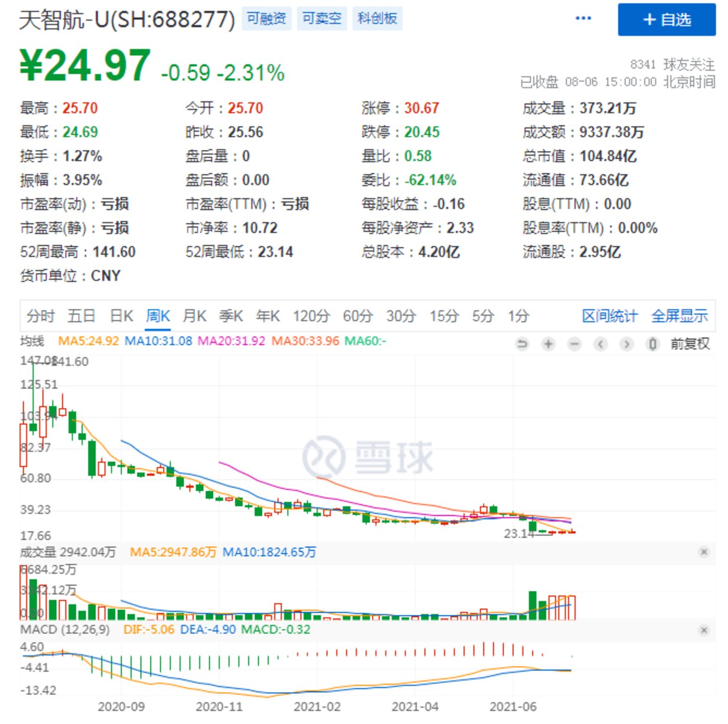This screenshot has height=724, width=728.
Task: Click the 科创板 tag
Action: click(377, 19)
